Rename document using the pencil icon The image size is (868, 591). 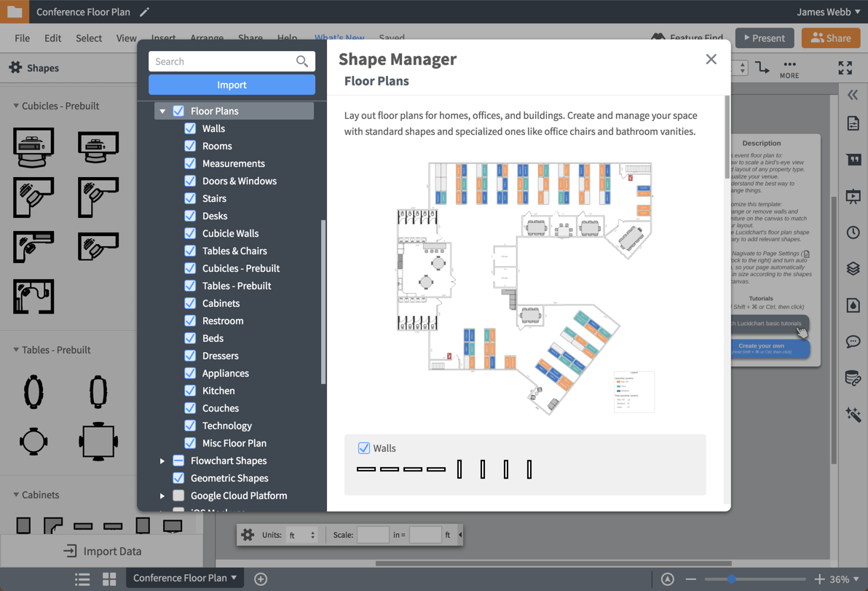coord(144,12)
